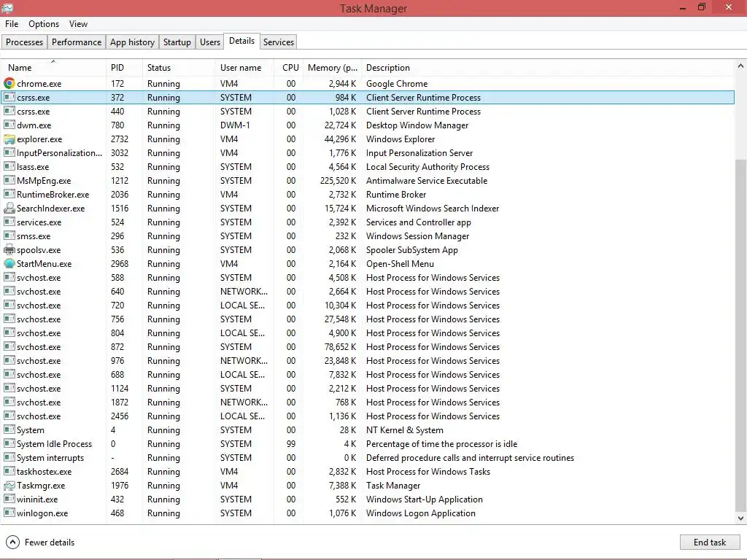Click the taskhostex.exe process icon
Image resolution: width=747 pixels, height=560 pixels.
9,472
